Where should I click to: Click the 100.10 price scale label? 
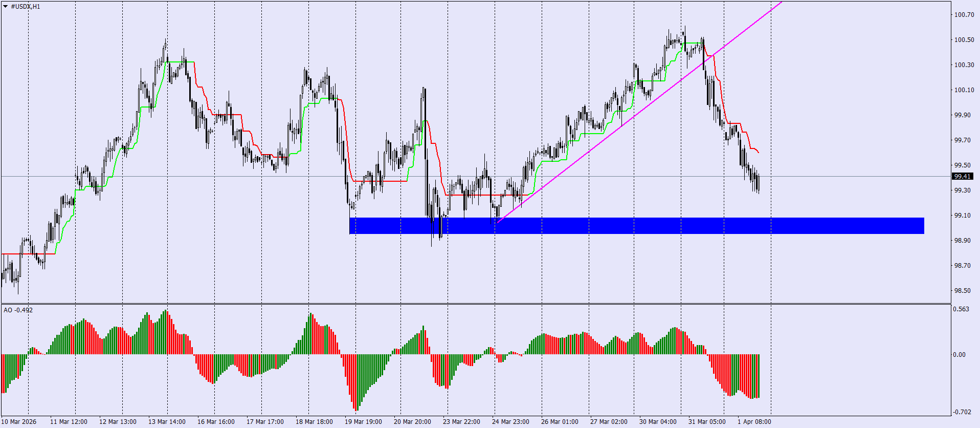click(x=964, y=90)
